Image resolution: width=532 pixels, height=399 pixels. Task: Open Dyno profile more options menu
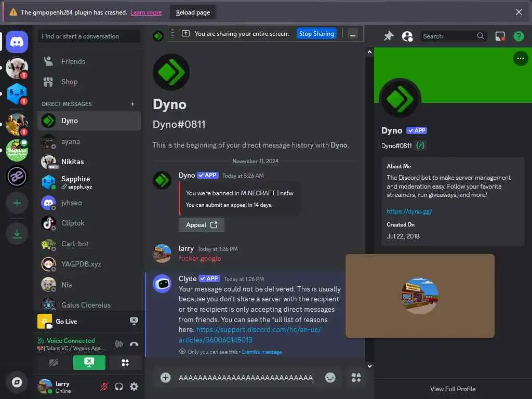521,58
